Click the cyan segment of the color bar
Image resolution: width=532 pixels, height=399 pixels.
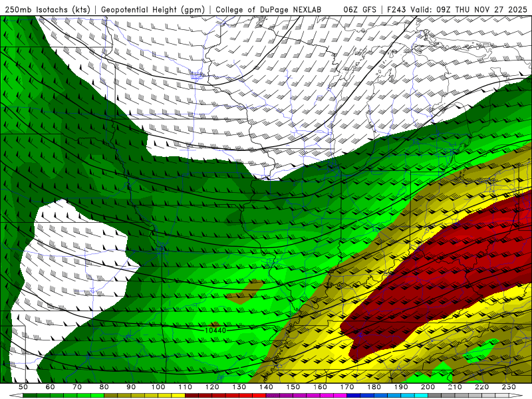(x=421, y=396)
